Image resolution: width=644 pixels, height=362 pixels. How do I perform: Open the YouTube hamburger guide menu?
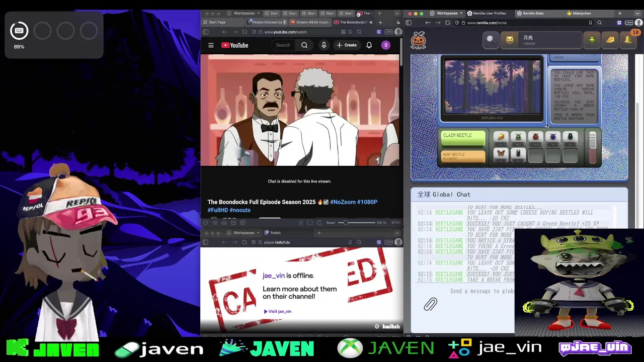211,45
